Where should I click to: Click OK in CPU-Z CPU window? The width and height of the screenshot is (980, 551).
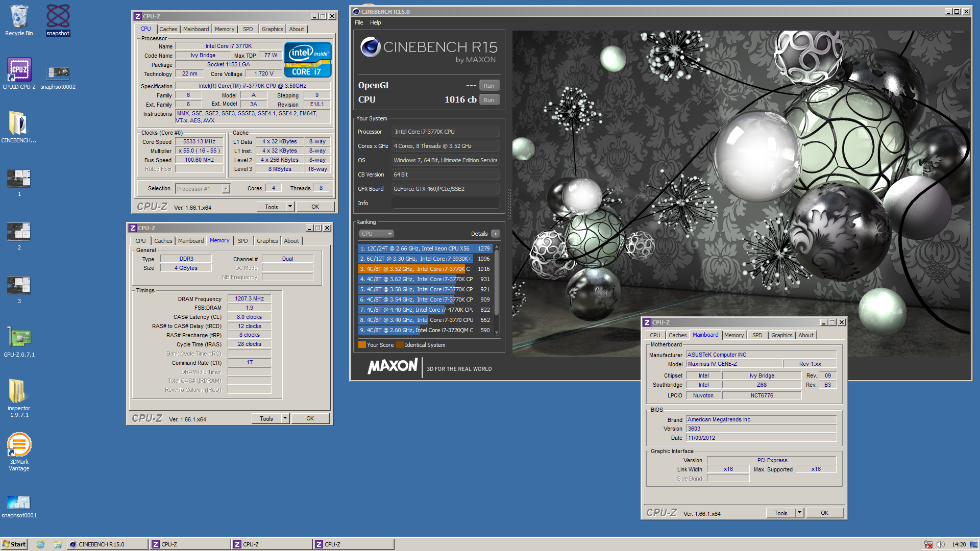pos(315,207)
